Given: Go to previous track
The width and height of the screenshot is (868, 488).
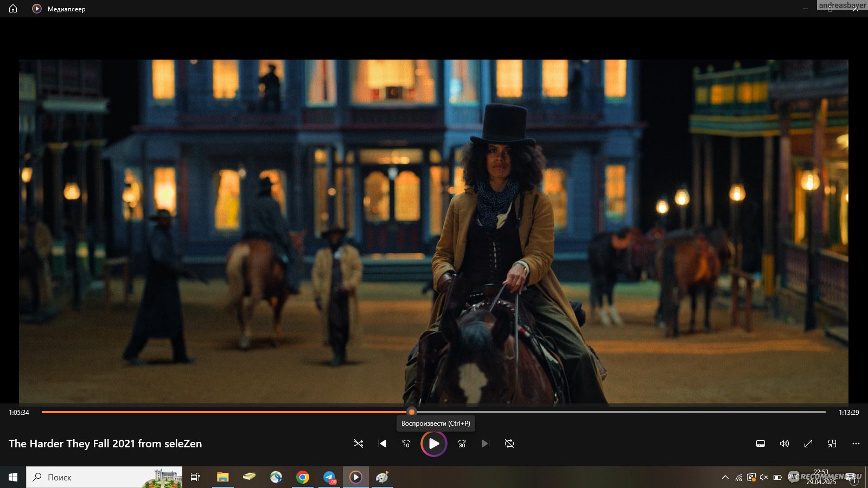Looking at the screenshot, I should [382, 444].
